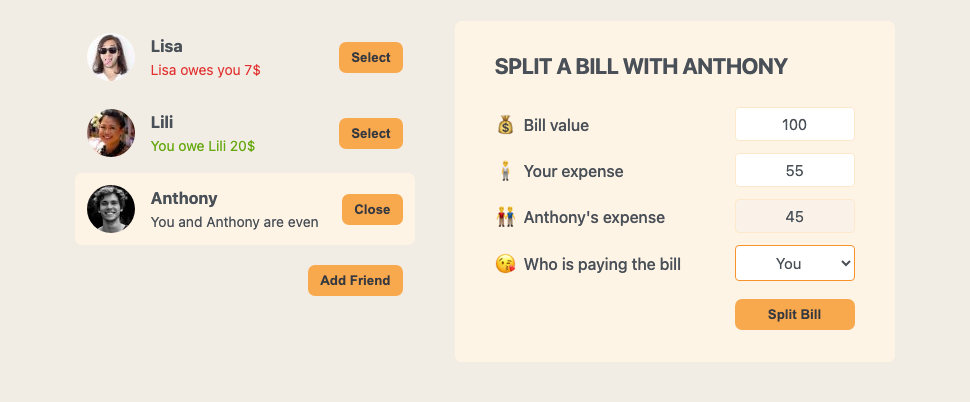Focus the Bill value input field

(x=794, y=125)
